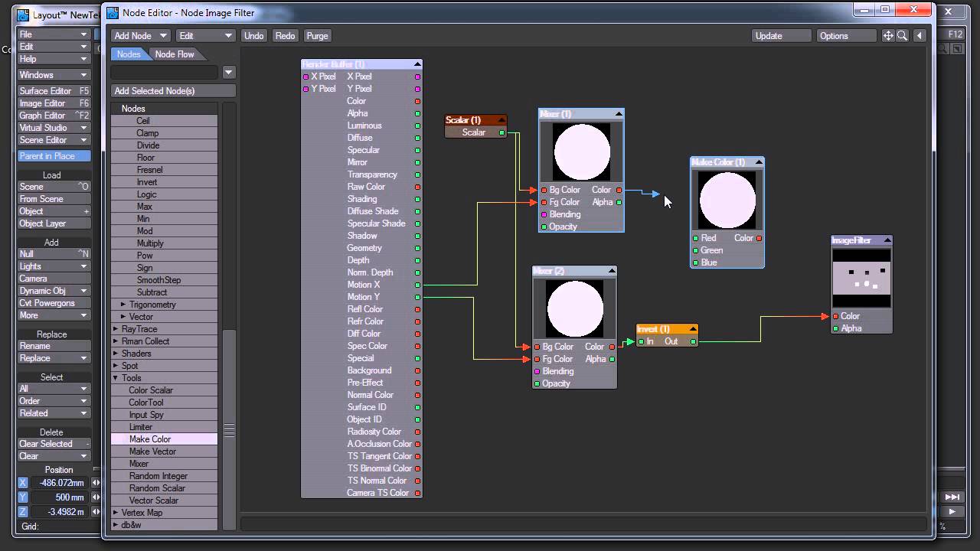980x551 pixels.
Task: Click the Blue input port on Make Color (1)
Action: 695,262
